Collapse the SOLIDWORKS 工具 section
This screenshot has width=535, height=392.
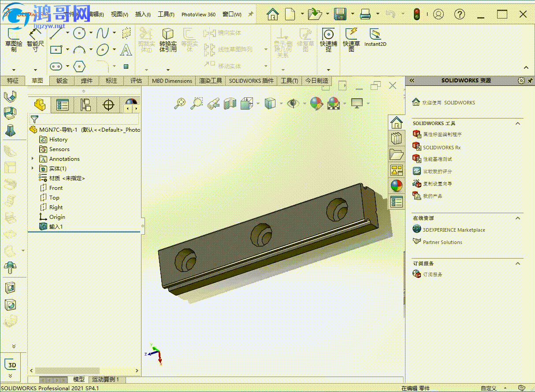(518, 123)
